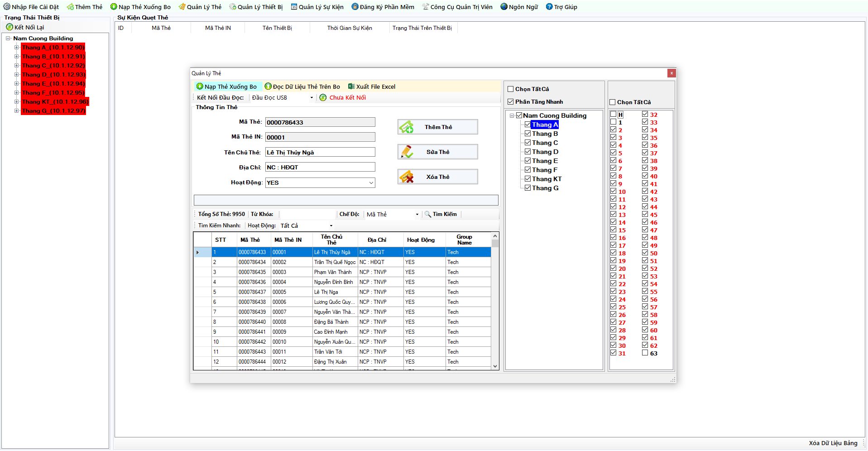Click the Tìm Kiếm magnifier icon
868x451 pixels.
(427, 214)
